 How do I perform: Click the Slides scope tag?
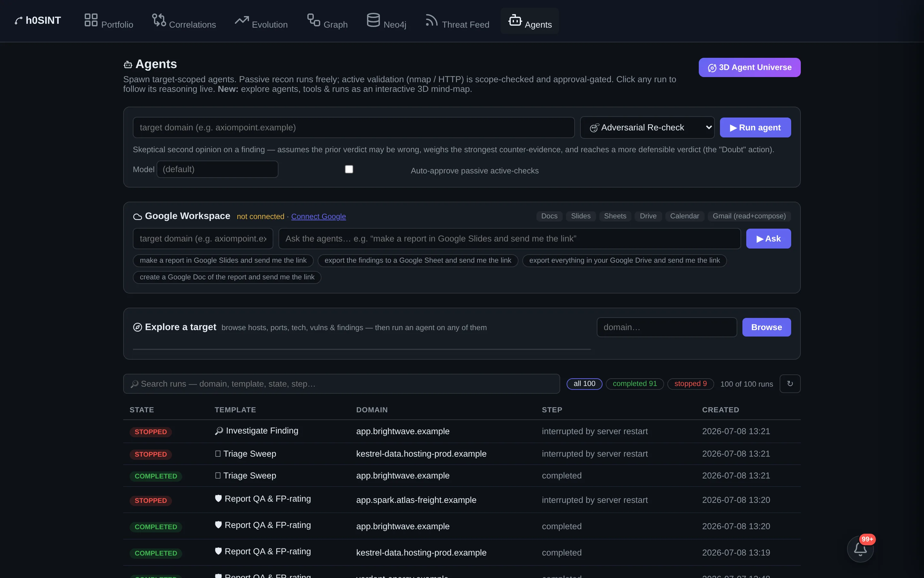tap(581, 216)
